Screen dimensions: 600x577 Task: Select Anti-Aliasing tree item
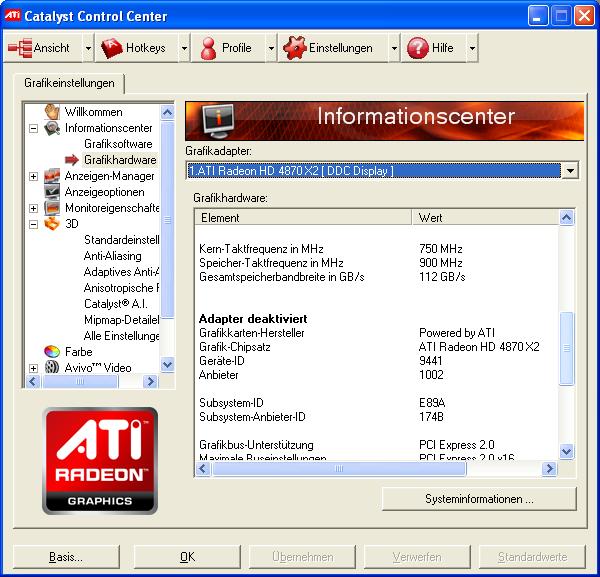pyautogui.click(x=112, y=256)
